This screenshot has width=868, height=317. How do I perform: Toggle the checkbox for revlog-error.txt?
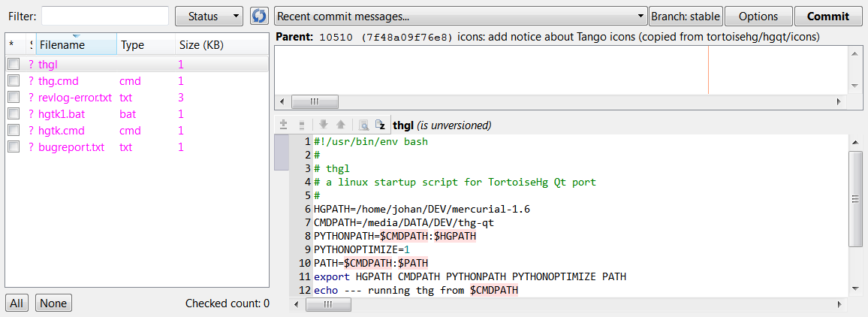point(14,98)
